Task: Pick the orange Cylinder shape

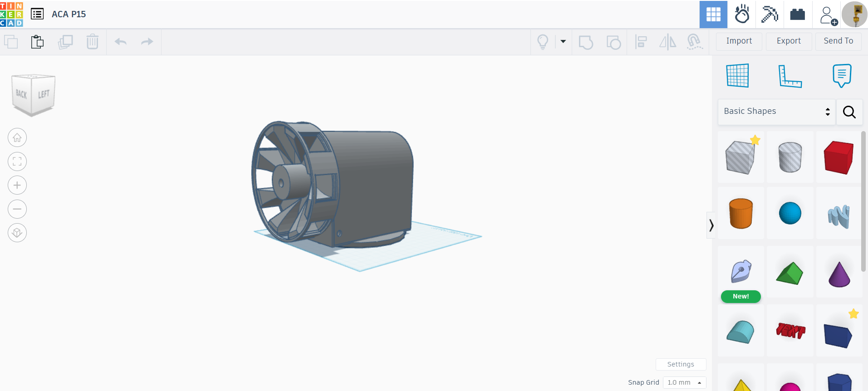Action: (740, 213)
